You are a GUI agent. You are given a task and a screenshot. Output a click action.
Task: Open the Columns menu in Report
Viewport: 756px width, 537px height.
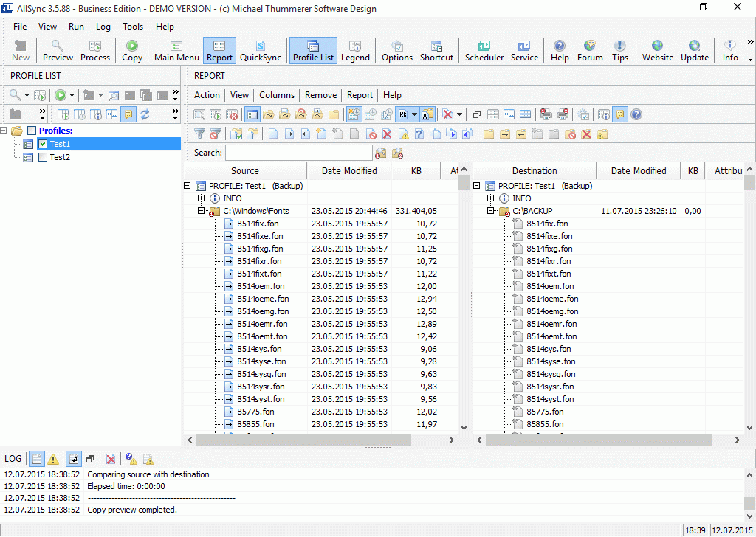point(277,95)
